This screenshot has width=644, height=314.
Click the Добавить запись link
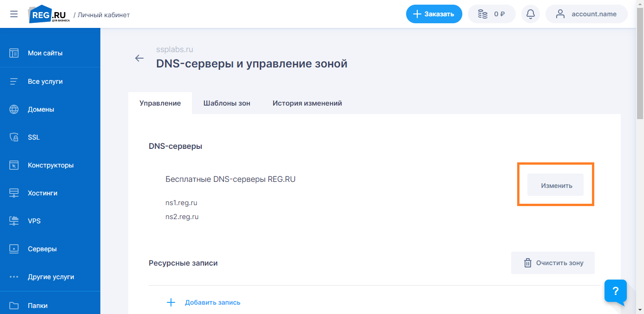tap(212, 302)
